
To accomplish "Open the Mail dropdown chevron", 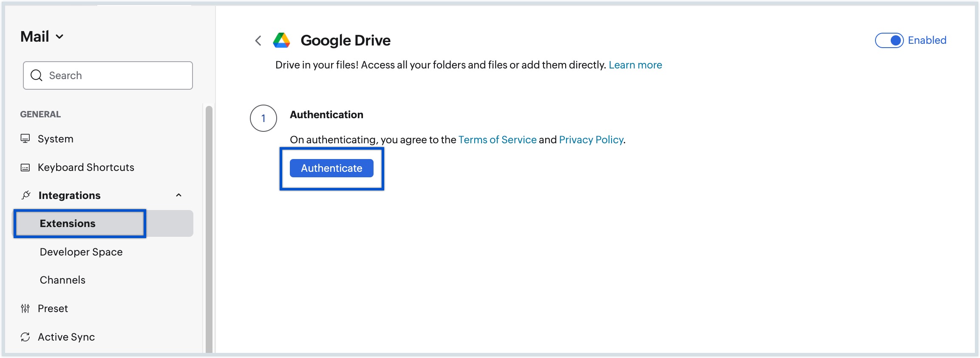I will point(60,37).
